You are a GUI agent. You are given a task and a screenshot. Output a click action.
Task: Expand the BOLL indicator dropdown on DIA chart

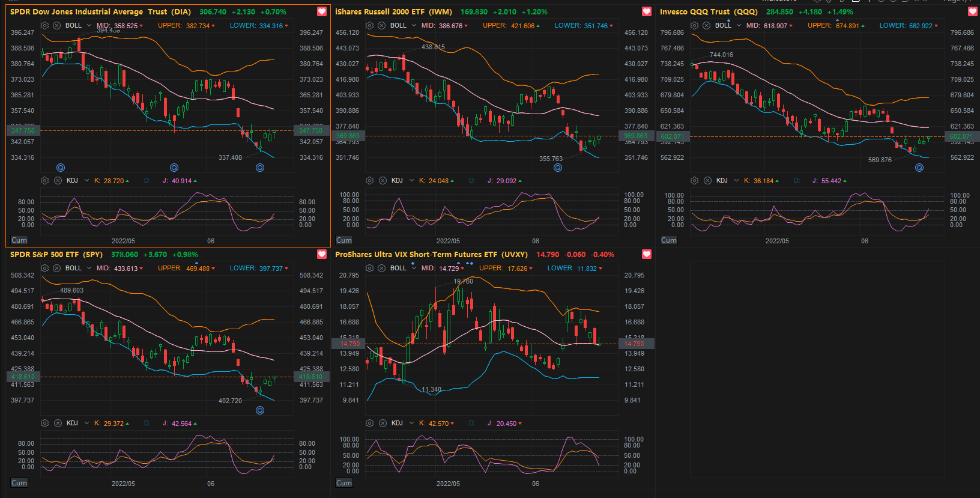tap(89, 26)
